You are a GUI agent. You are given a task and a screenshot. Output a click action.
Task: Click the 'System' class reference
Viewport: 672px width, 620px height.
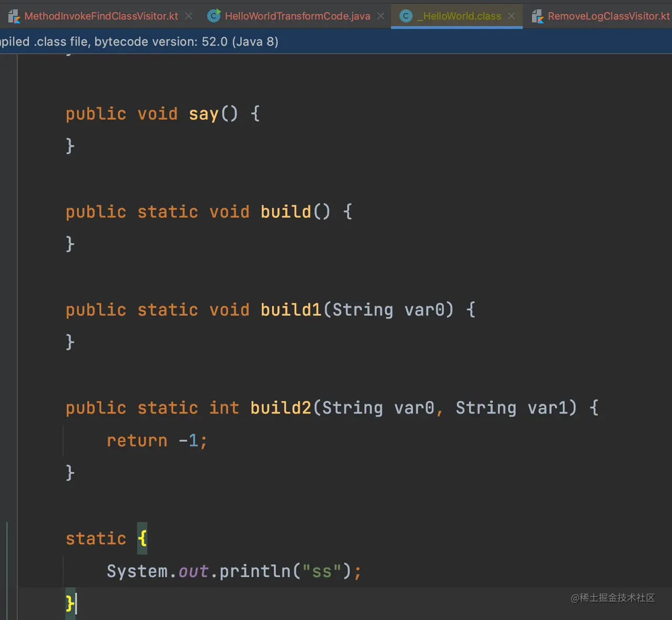click(137, 571)
